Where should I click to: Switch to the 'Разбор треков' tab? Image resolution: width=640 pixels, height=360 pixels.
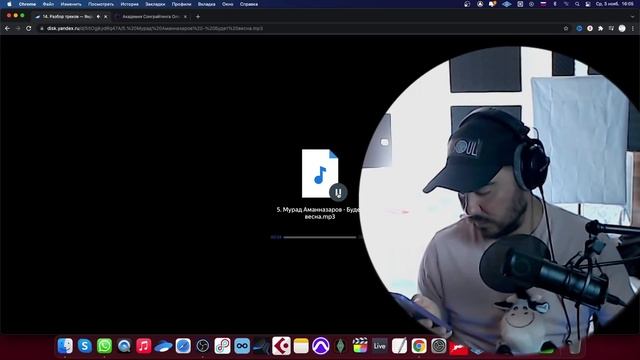[67, 17]
